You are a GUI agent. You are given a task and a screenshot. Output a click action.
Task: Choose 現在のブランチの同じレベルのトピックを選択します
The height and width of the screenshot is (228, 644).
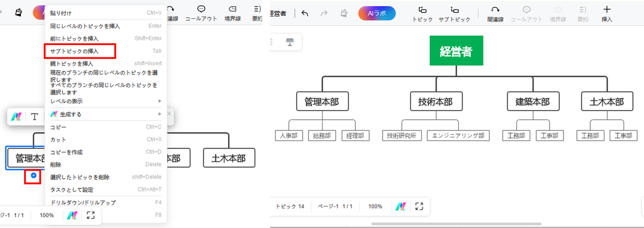(106, 76)
